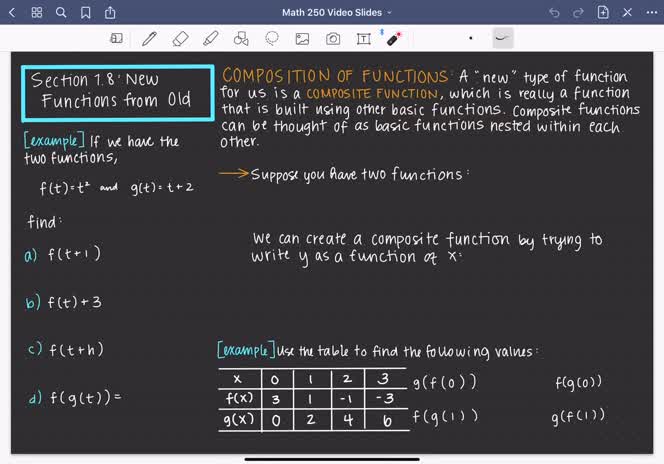Toggle read-only mode with the pencil-slash icon
Viewport: 664px width, 464px height.
[626, 13]
